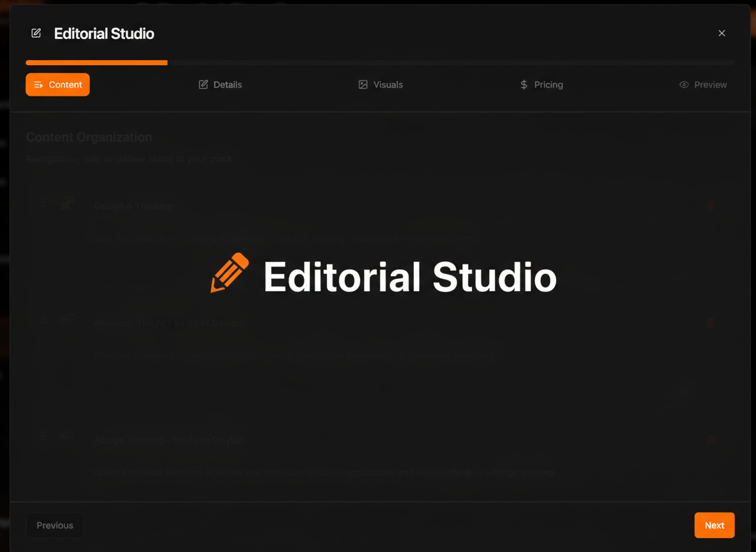Close the Editorial Studio dialog
The width and height of the screenshot is (756, 552).
pyautogui.click(x=722, y=33)
